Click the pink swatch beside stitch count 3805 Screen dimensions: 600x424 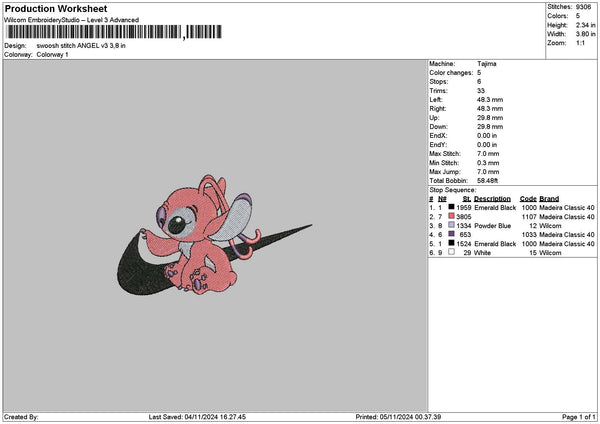point(451,216)
